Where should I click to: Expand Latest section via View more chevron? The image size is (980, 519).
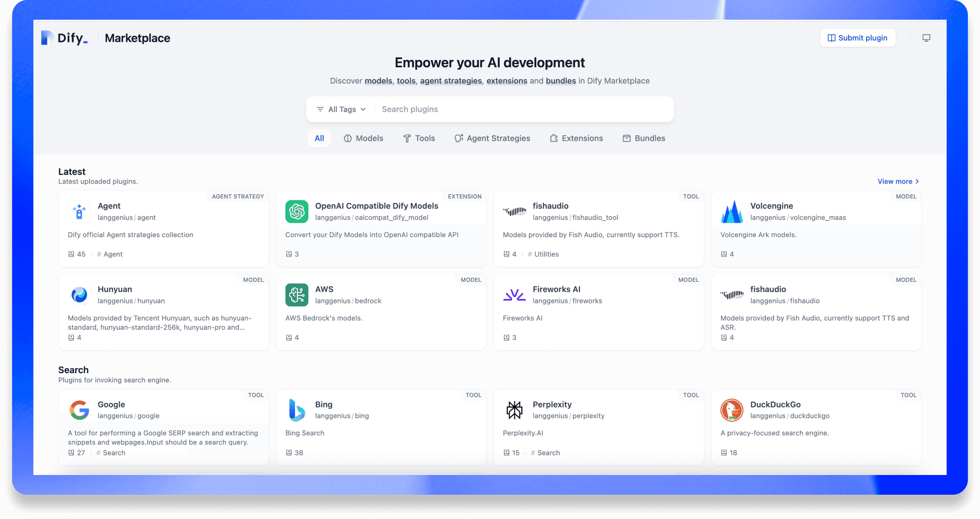917,181
